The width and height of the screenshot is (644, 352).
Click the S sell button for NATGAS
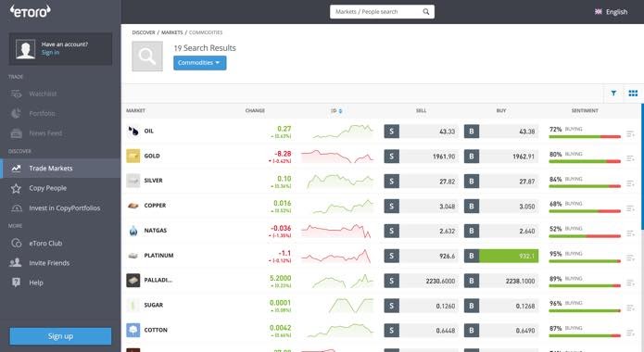(391, 231)
